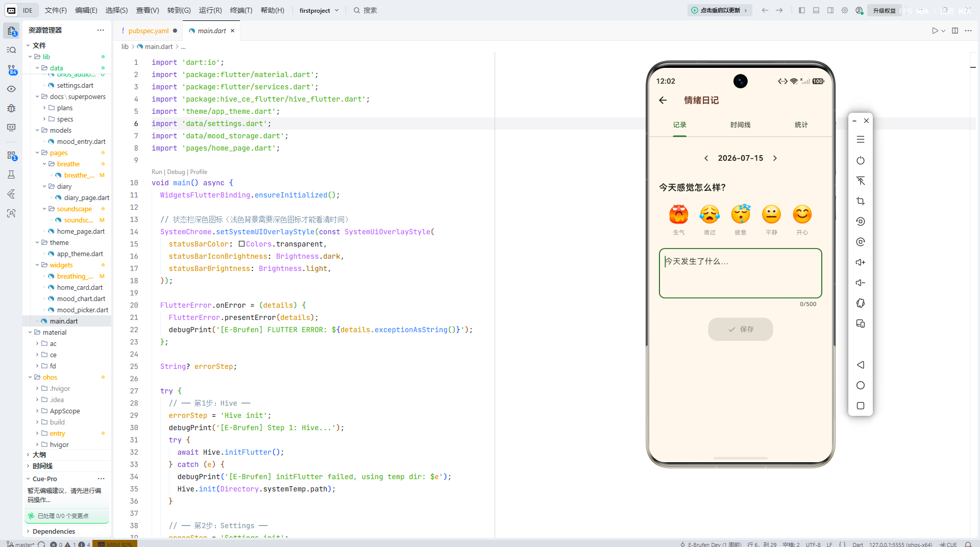Open firstproject project dropdown
The width and height of the screenshot is (980, 547).
pos(319,10)
